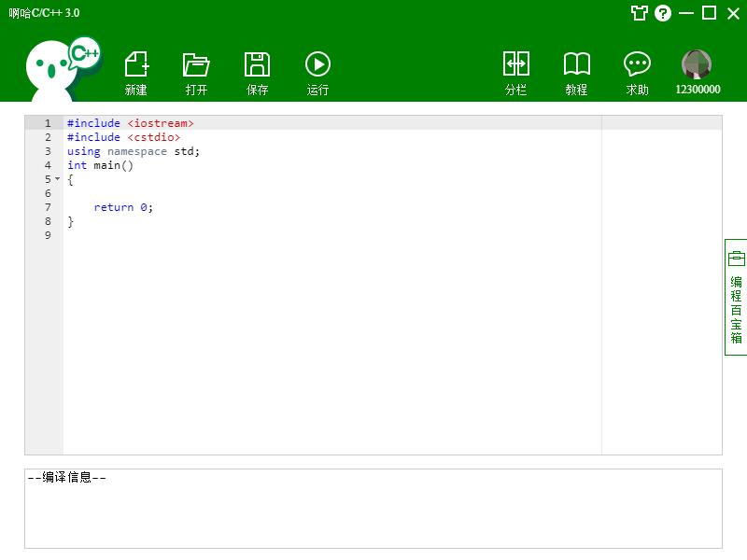Open the skin T-shirt icon

coord(640,13)
